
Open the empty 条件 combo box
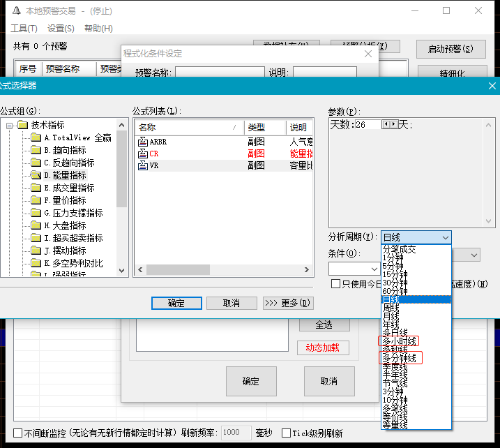point(374,268)
